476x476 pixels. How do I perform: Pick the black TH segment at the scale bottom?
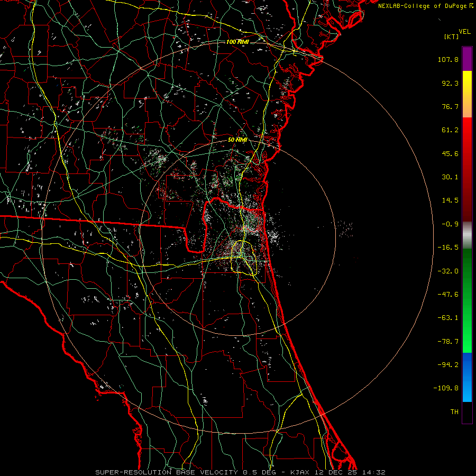pyautogui.click(x=467, y=413)
